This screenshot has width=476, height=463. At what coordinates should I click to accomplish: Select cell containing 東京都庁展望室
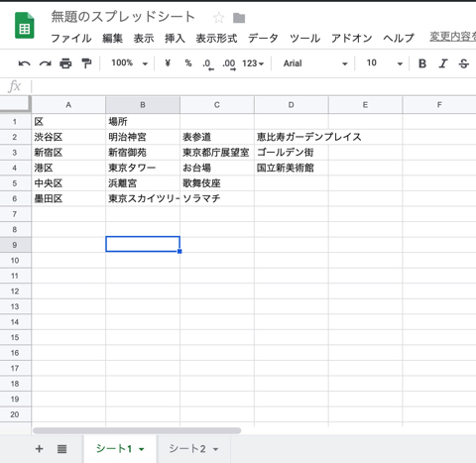click(217, 153)
